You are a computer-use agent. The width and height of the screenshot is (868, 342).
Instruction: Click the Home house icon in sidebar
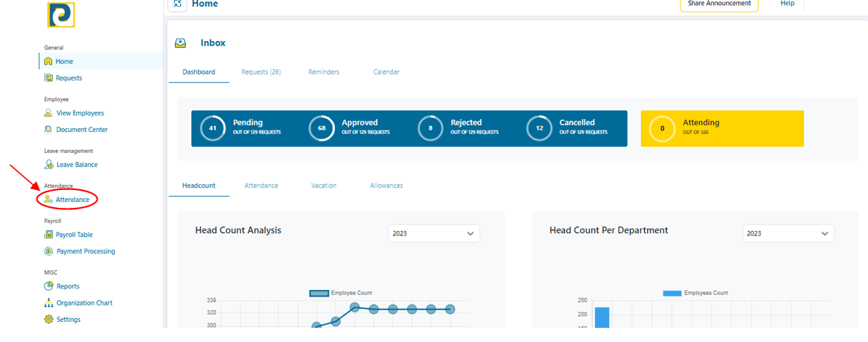tap(48, 62)
